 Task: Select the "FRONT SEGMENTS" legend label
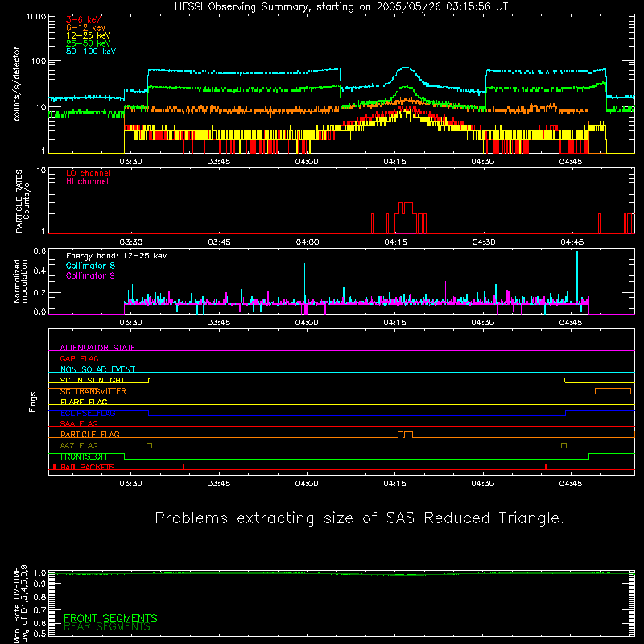(110, 618)
